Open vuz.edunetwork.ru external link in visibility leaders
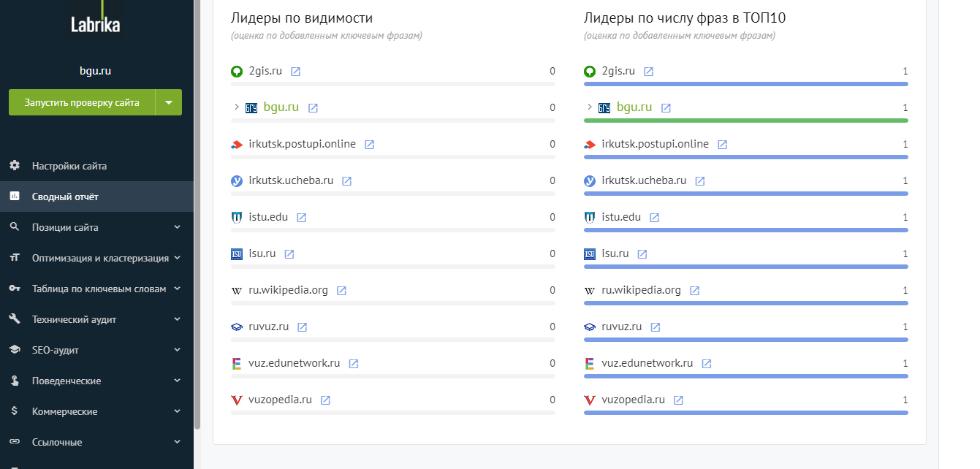The image size is (980, 469). coord(354,364)
